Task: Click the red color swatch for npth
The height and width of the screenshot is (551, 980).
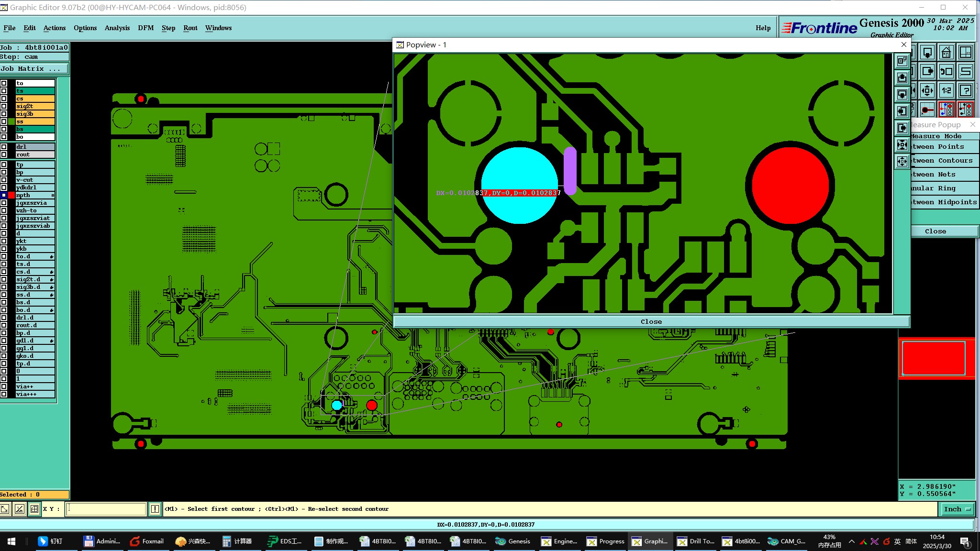Action: (11, 195)
